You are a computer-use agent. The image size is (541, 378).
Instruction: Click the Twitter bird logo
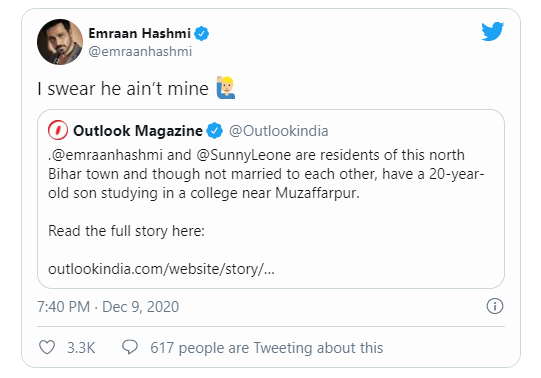point(492,31)
